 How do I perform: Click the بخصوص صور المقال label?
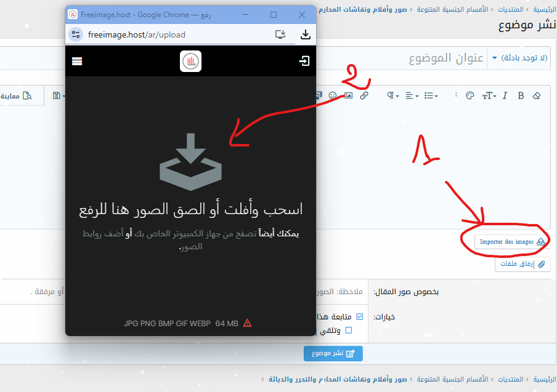405,292
